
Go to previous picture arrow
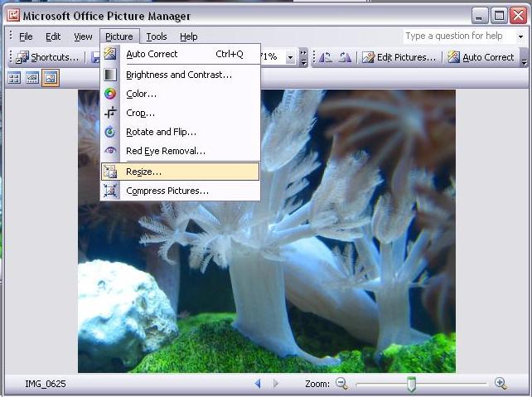pyautogui.click(x=258, y=384)
